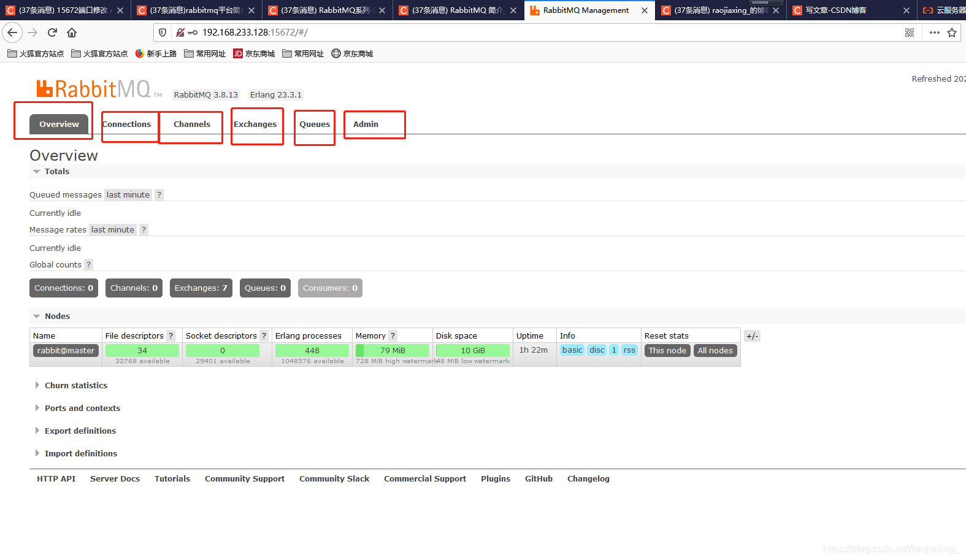This screenshot has width=966, height=560.
Task: Close the rabbitmq平台简介 tab
Action: 251,10
